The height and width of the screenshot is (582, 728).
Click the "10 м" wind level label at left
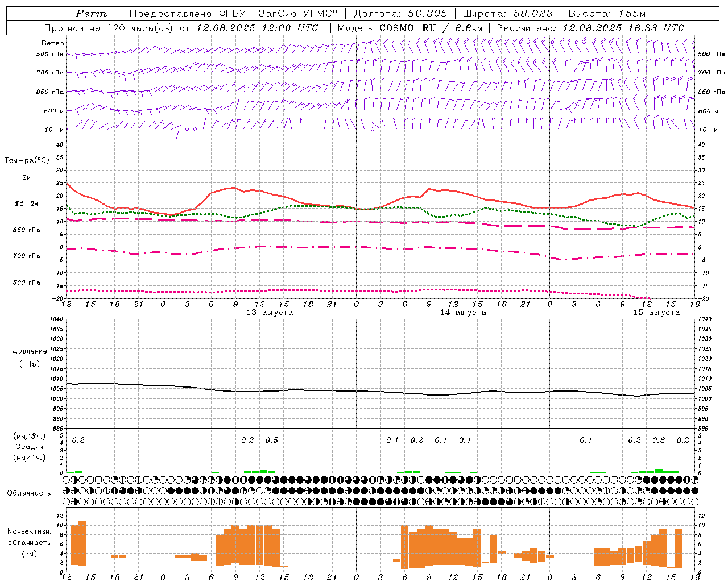point(55,130)
